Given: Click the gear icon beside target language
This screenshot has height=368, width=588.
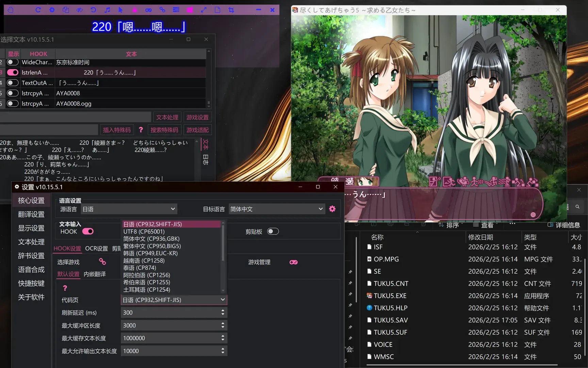Looking at the screenshot, I should tap(332, 209).
